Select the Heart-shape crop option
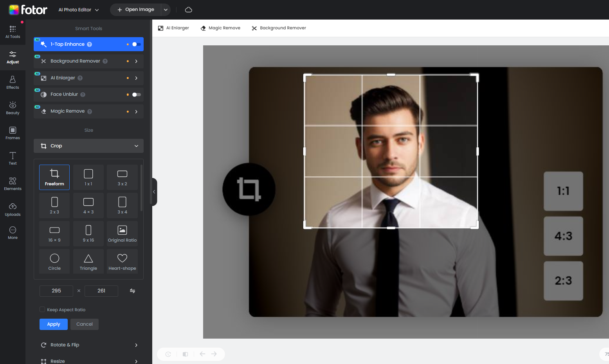 point(122,262)
